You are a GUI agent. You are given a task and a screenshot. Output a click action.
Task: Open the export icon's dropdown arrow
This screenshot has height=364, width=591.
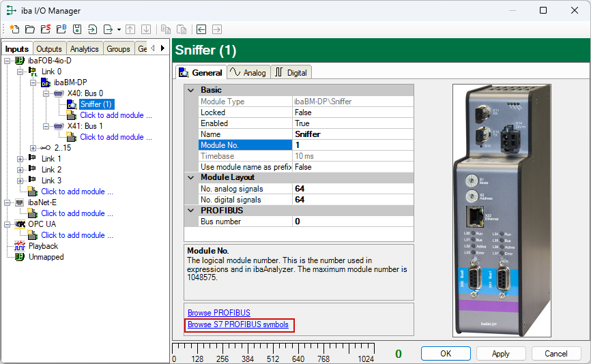click(119, 29)
